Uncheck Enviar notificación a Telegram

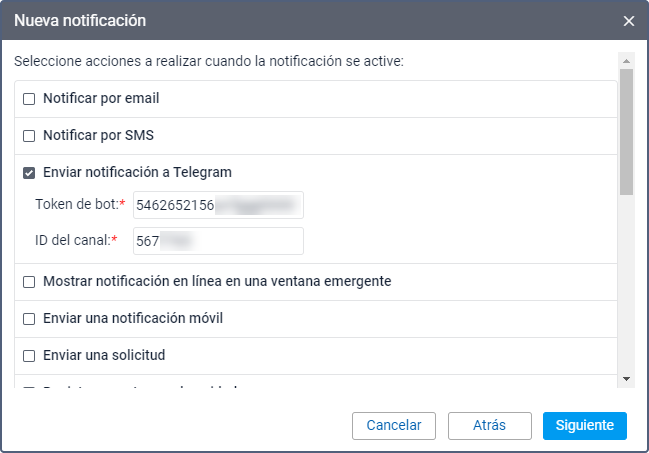[29, 173]
